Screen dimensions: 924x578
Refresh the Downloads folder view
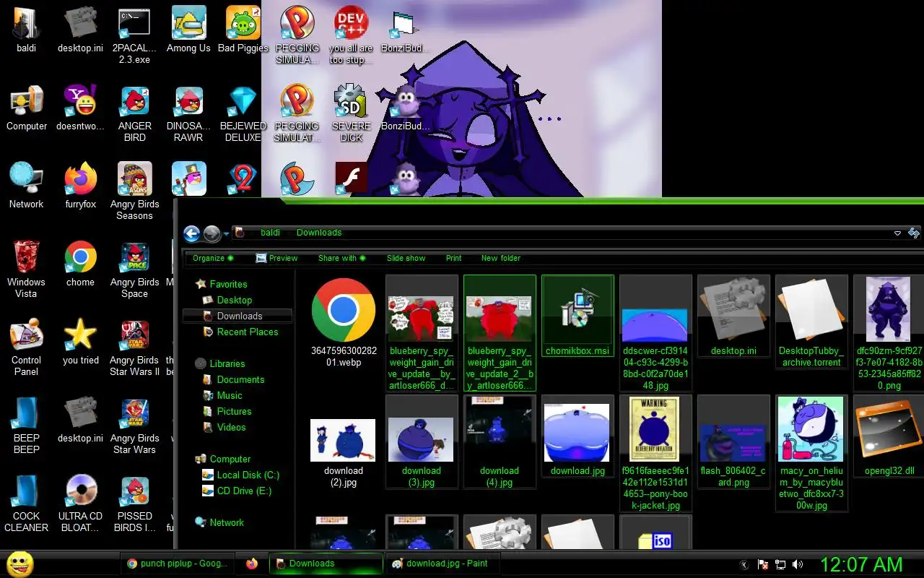(x=914, y=233)
